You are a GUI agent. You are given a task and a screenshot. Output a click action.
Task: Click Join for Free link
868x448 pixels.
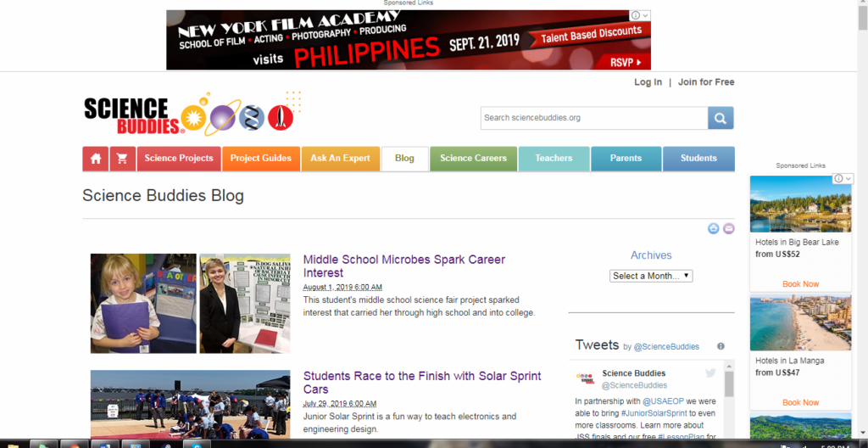coord(706,82)
